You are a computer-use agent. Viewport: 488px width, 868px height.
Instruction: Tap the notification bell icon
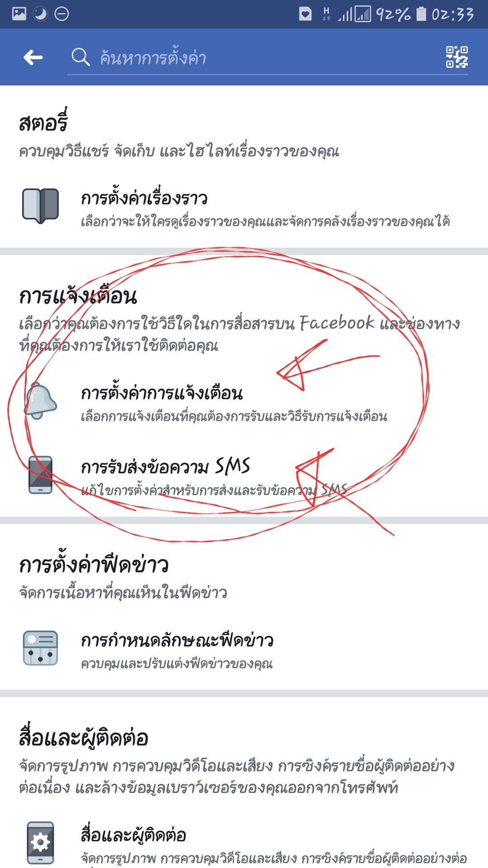pyautogui.click(x=40, y=401)
